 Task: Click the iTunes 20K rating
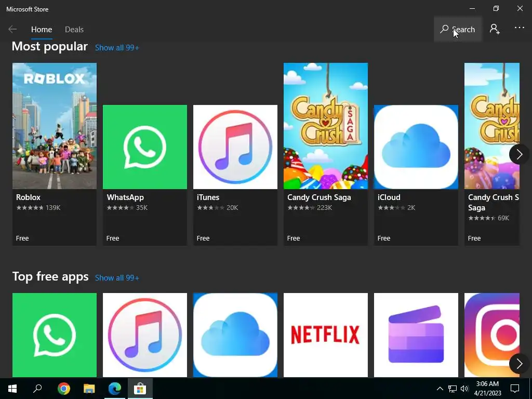pos(218,208)
